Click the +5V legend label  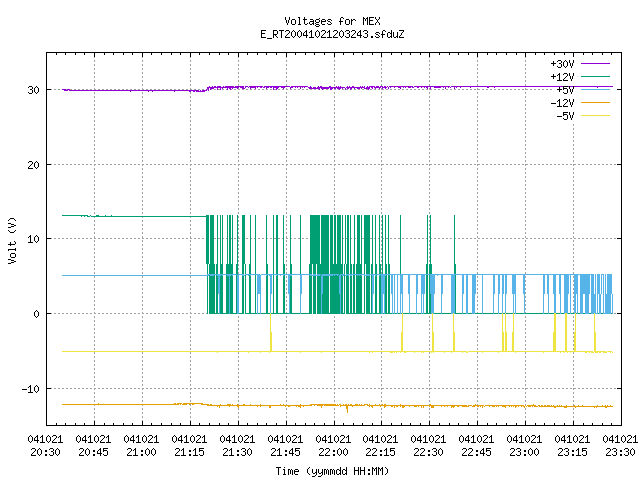565,90
